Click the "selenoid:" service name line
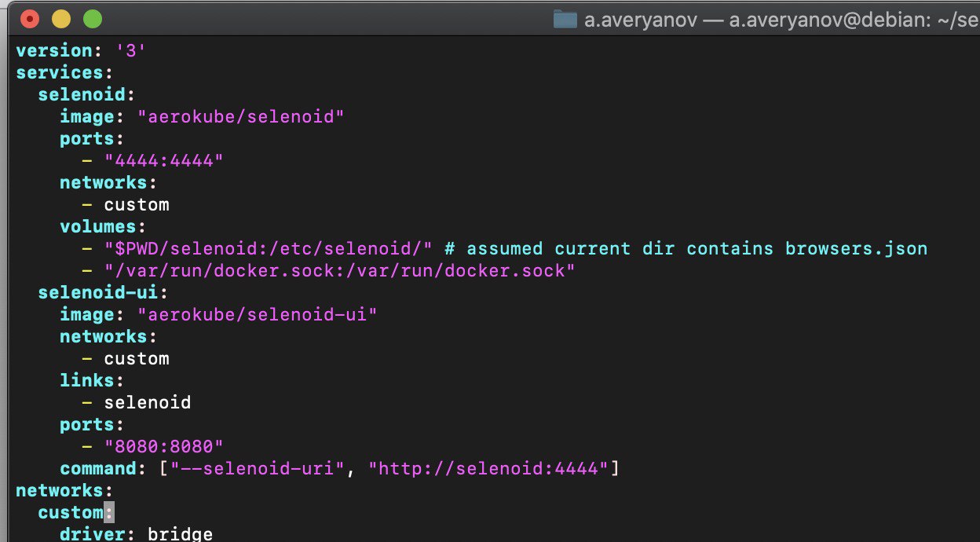The image size is (980, 542). (x=87, y=95)
